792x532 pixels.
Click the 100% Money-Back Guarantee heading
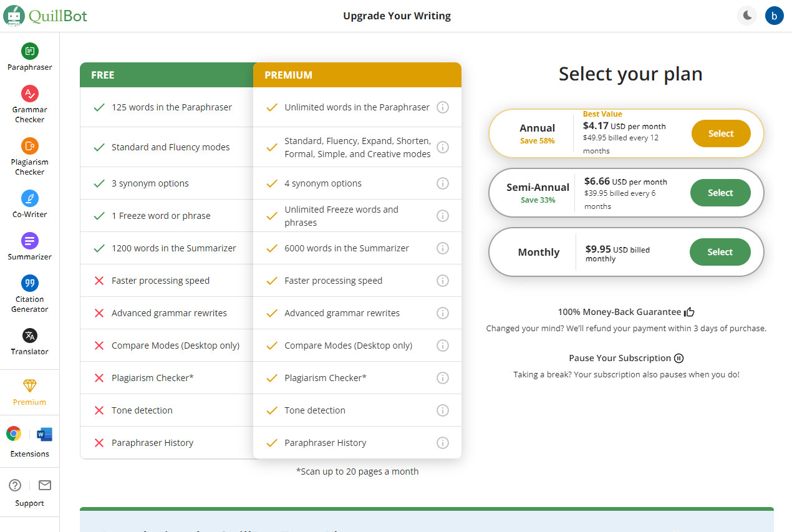click(x=626, y=312)
